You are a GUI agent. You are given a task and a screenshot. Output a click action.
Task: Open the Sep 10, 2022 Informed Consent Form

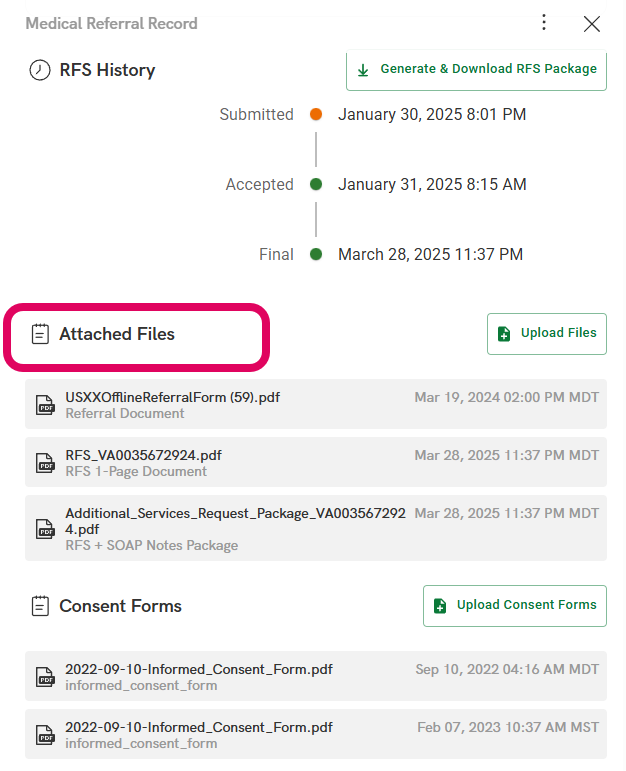(198, 669)
